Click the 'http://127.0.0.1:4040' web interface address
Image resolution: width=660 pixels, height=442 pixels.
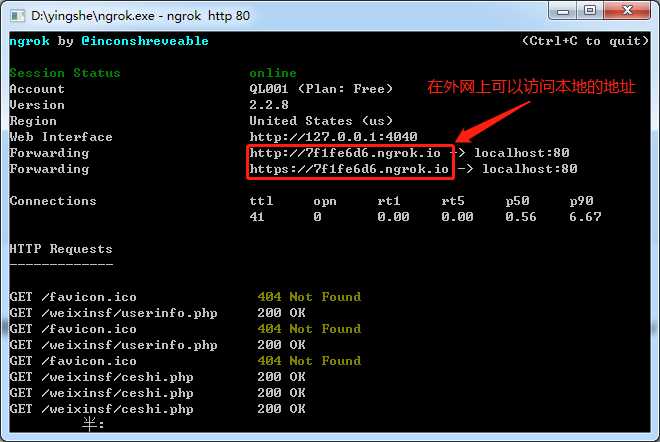[x=333, y=137]
